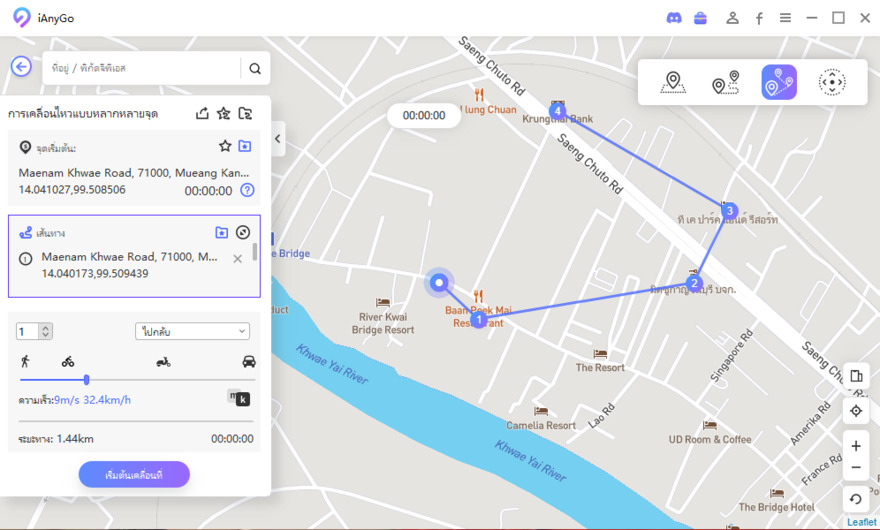This screenshot has width=880, height=530.
Task: Zoom in the map
Action: 856,446
